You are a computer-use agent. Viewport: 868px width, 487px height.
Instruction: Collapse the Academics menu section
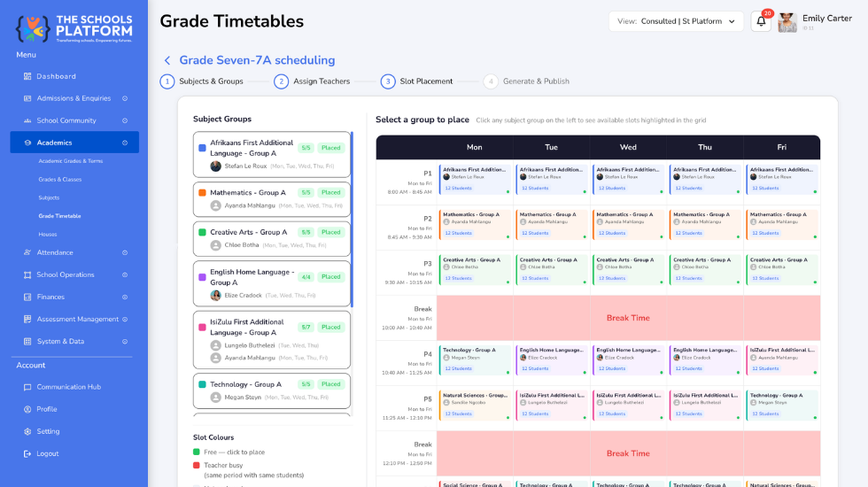125,143
